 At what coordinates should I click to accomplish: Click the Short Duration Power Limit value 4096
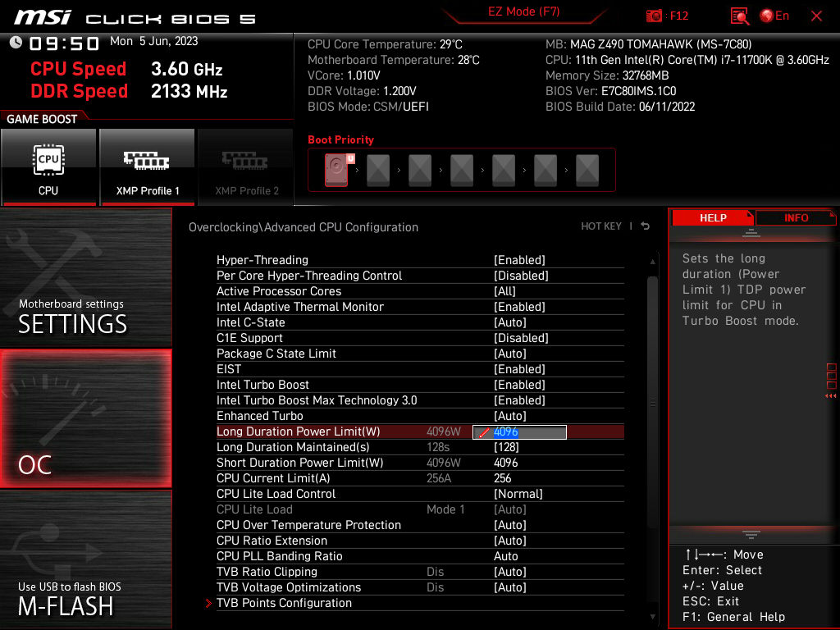pos(505,463)
